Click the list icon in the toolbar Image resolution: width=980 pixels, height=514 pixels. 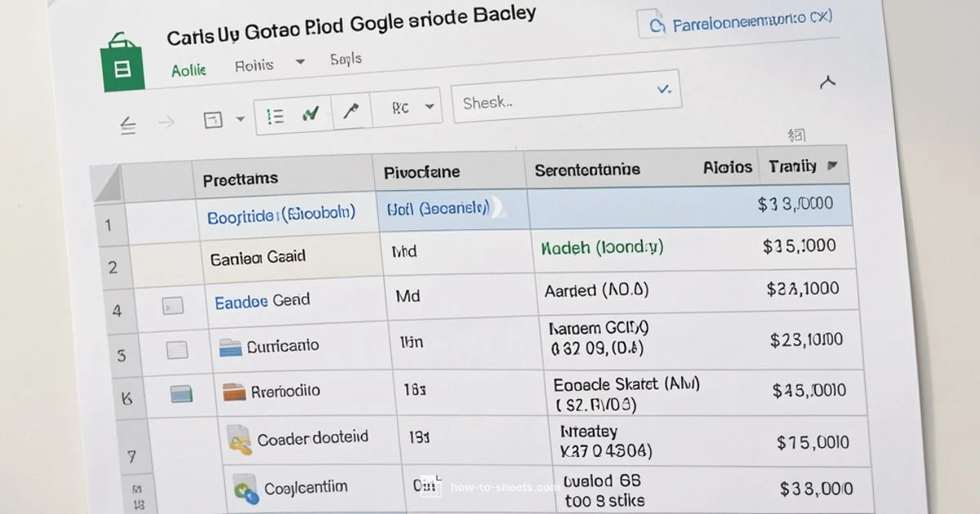tap(275, 116)
